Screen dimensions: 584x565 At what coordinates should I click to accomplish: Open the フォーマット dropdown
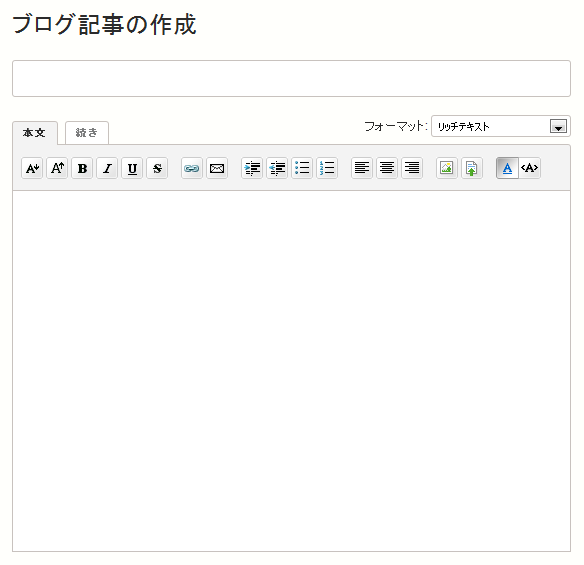pyautogui.click(x=501, y=126)
